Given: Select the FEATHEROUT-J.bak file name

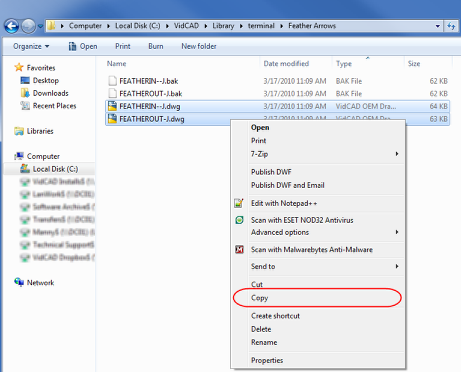Looking at the screenshot, I should coord(151,94).
